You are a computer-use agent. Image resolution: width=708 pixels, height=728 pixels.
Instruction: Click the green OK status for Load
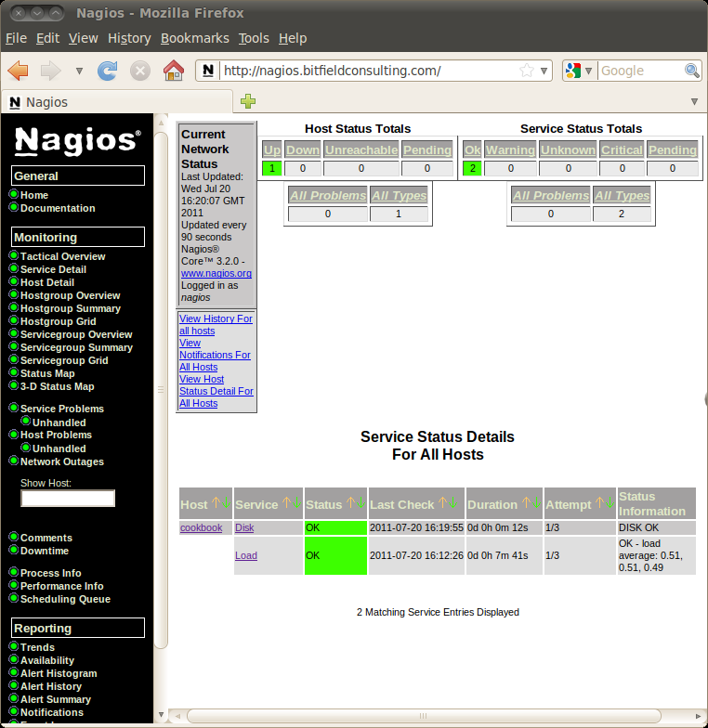tap(334, 555)
